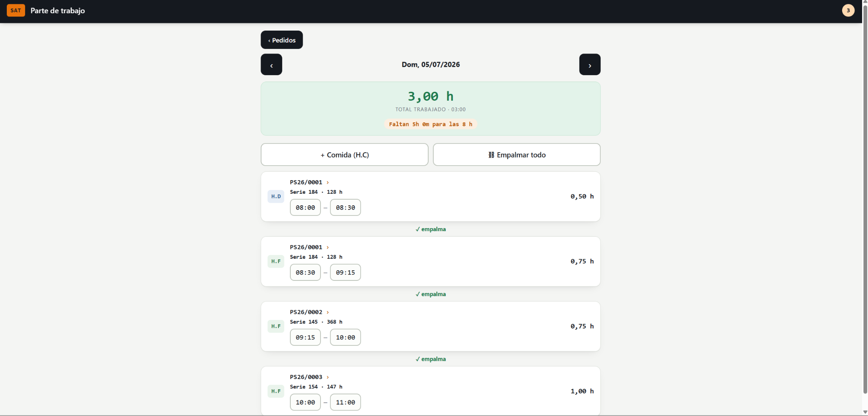This screenshot has width=868, height=416.
Task: Go back with Pedidos button
Action: [282, 40]
